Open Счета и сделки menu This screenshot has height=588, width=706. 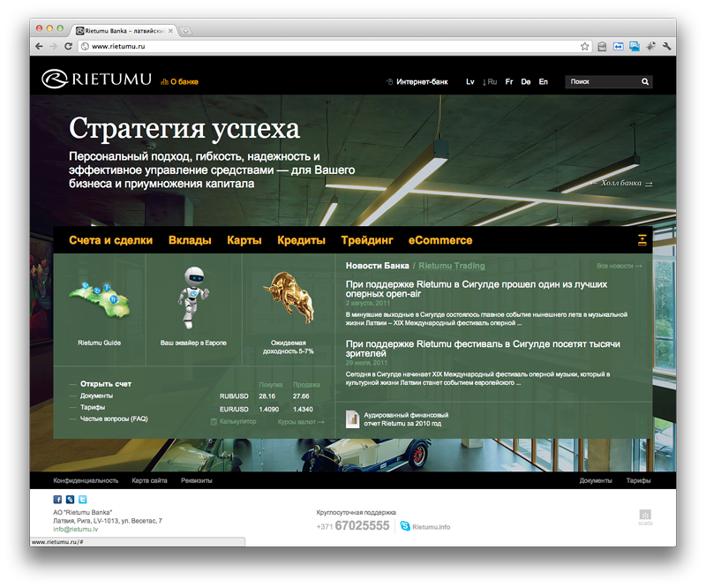[x=111, y=240]
